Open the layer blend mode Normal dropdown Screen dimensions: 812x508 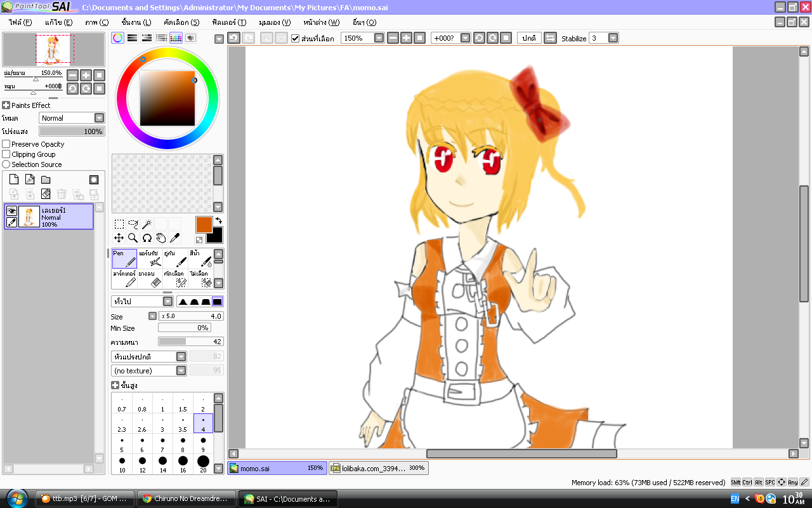(72, 118)
